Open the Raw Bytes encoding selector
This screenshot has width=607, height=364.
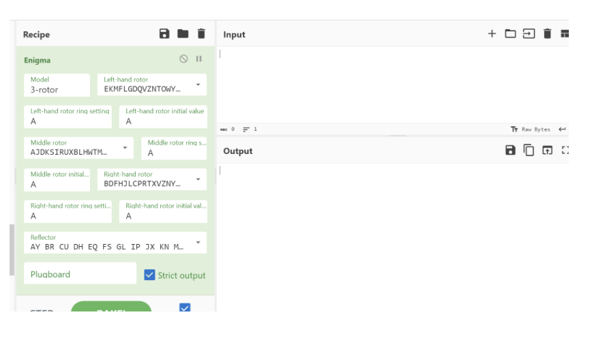pyautogui.click(x=530, y=129)
